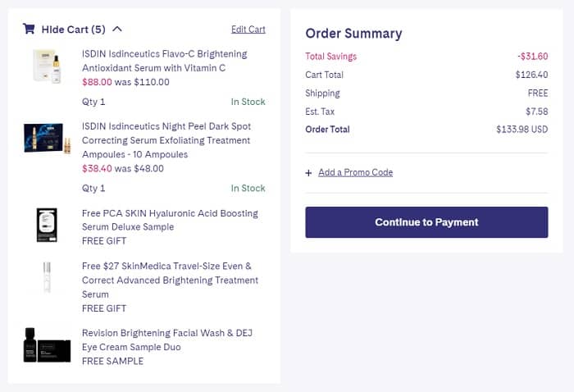574x392 pixels.
Task: Click the Flavo-C Brightening Serum thumbnail
Action: (47, 66)
